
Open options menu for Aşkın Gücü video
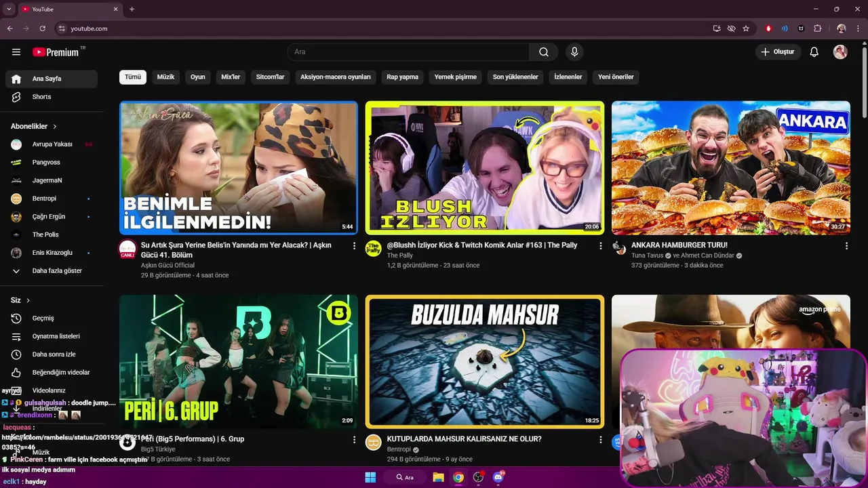354,246
